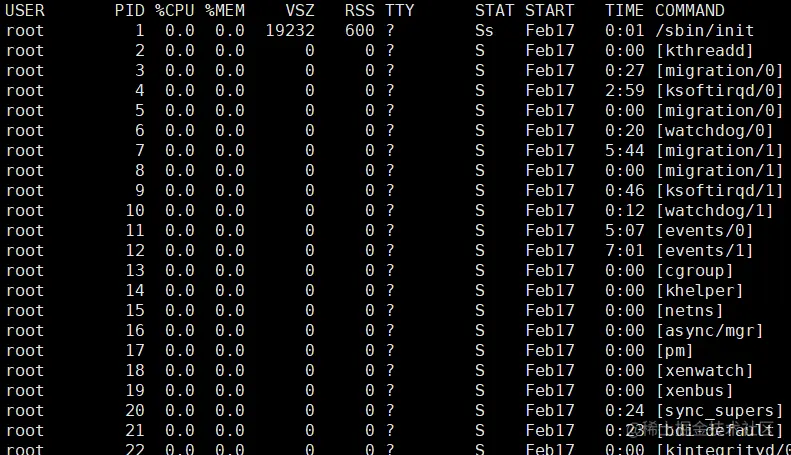Click the RSS value 600

point(360,31)
